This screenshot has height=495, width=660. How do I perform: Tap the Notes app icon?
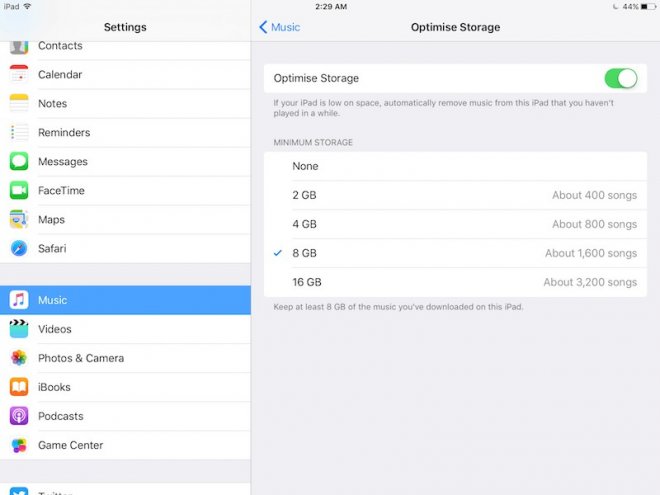tap(19, 104)
